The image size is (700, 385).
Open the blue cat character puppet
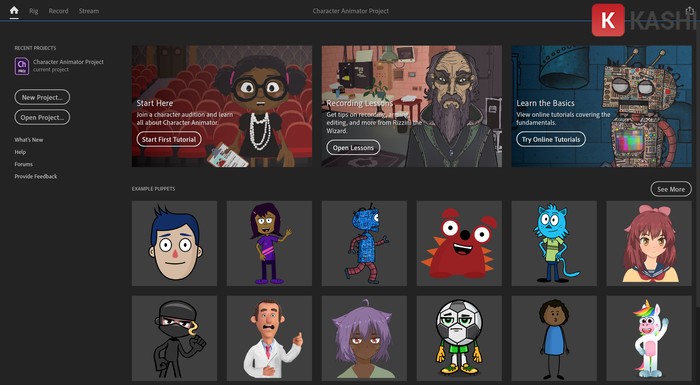pos(554,243)
